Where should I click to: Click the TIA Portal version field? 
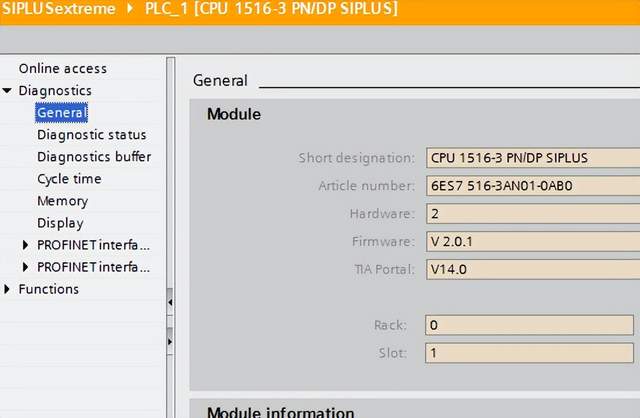[530, 269]
